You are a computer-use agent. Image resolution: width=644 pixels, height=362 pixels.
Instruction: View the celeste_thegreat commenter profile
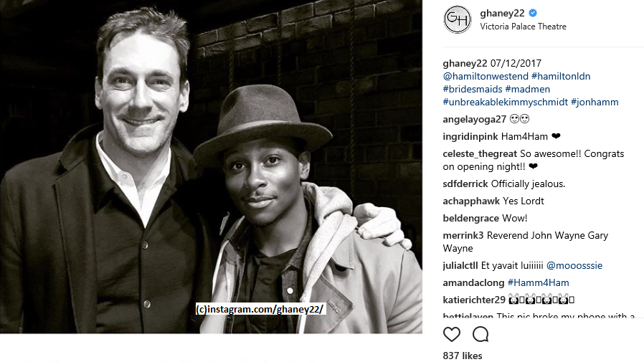[x=480, y=154]
